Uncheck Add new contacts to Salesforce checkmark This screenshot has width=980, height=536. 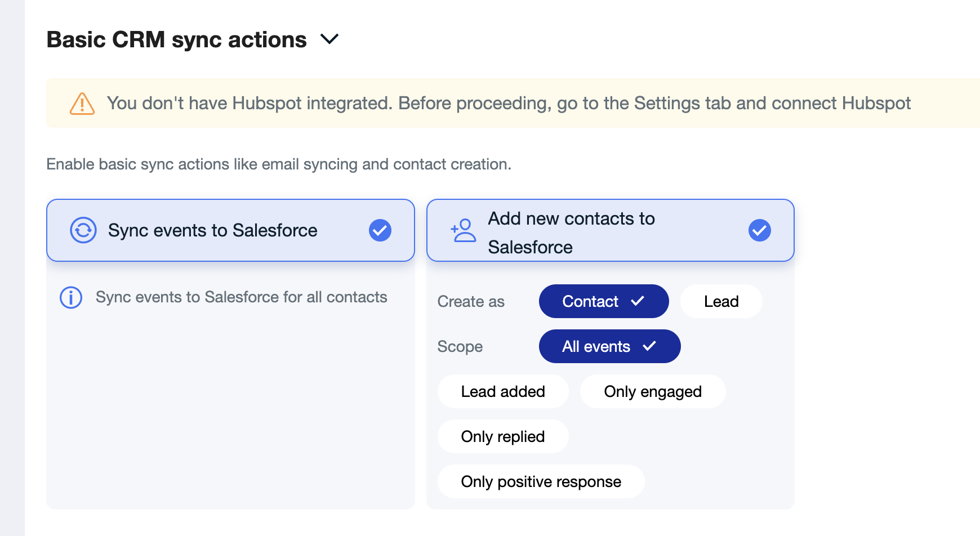point(760,230)
